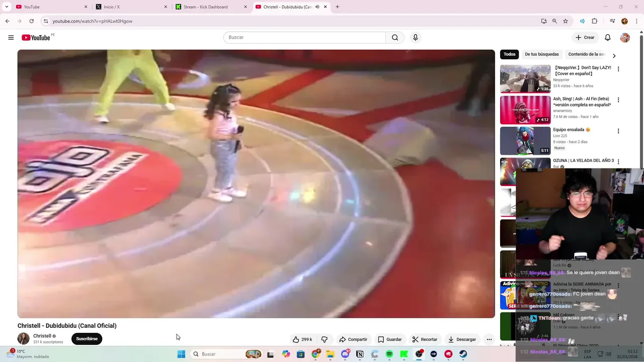Open options for OZUNA LA VELADA video

[618, 162]
